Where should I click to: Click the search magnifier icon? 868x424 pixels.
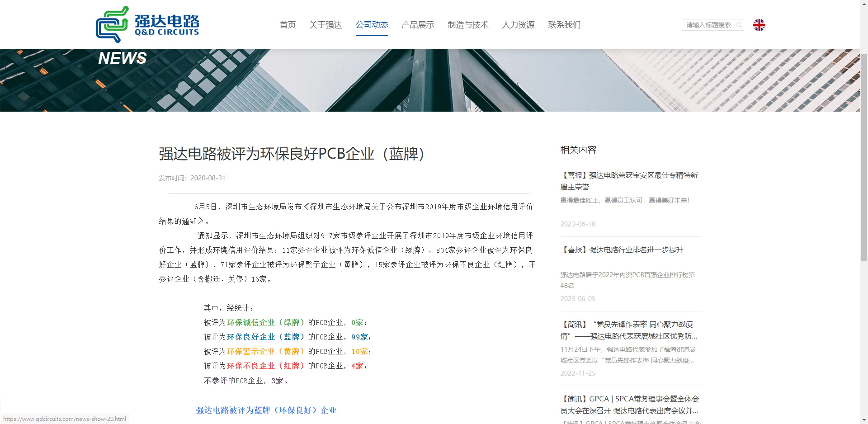point(739,25)
